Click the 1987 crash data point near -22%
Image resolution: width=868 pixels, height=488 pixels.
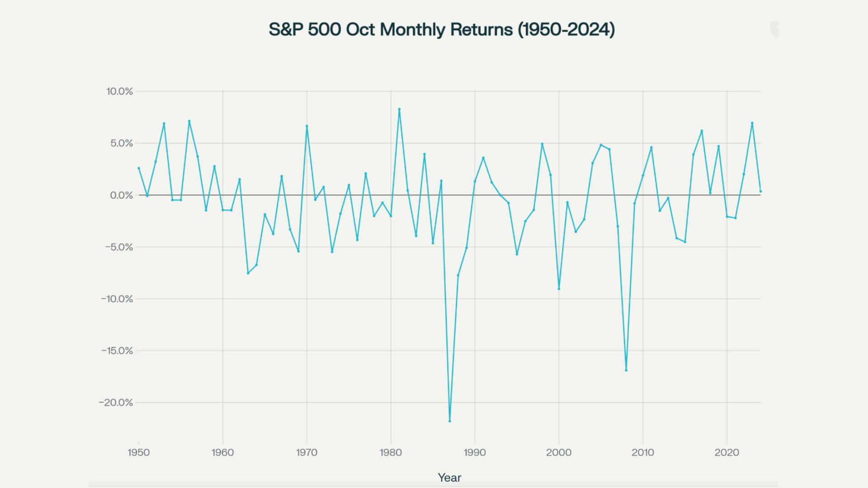coord(449,421)
